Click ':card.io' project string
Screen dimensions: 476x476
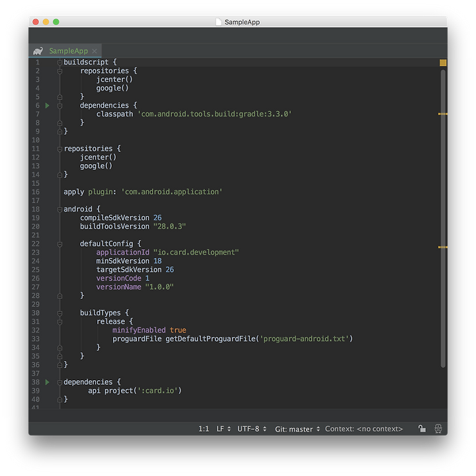click(158, 391)
